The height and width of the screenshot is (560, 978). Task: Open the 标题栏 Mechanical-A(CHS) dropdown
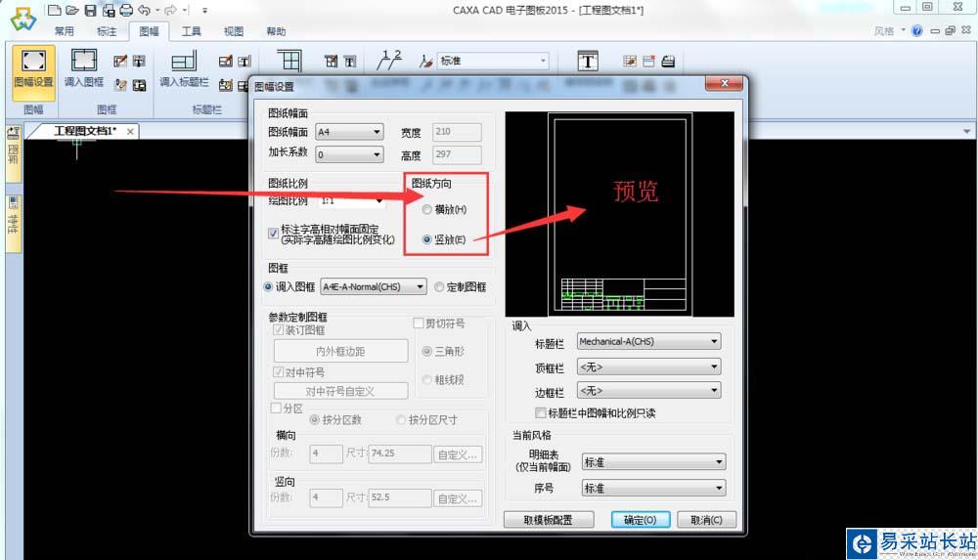[x=648, y=342]
